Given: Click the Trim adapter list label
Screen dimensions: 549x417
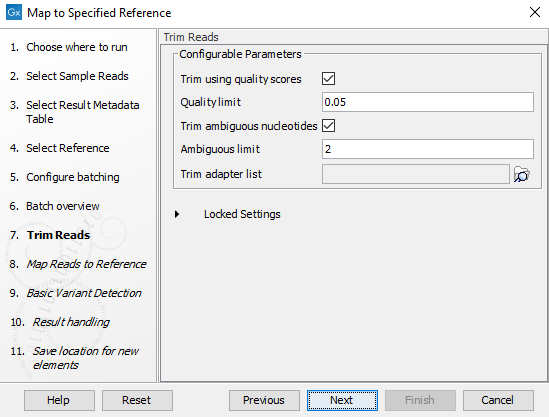Looking at the screenshot, I should click(x=221, y=174).
